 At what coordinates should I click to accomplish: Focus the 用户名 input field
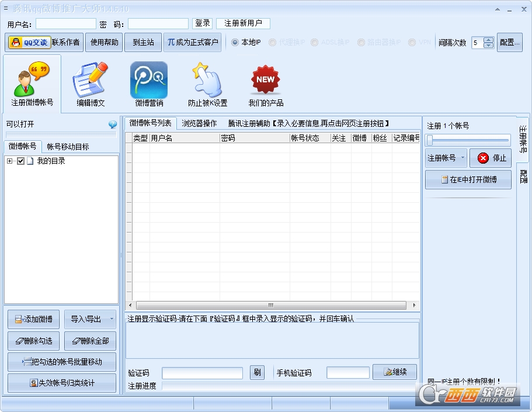tap(66, 24)
